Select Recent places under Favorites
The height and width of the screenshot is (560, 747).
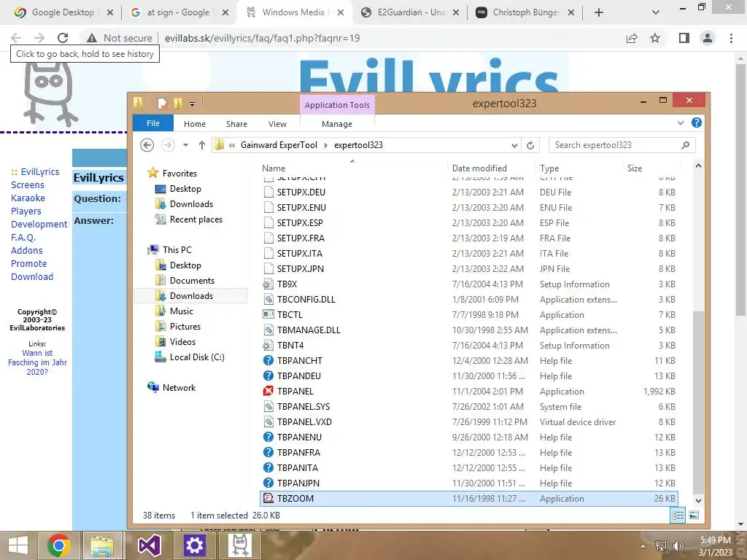tap(196, 219)
